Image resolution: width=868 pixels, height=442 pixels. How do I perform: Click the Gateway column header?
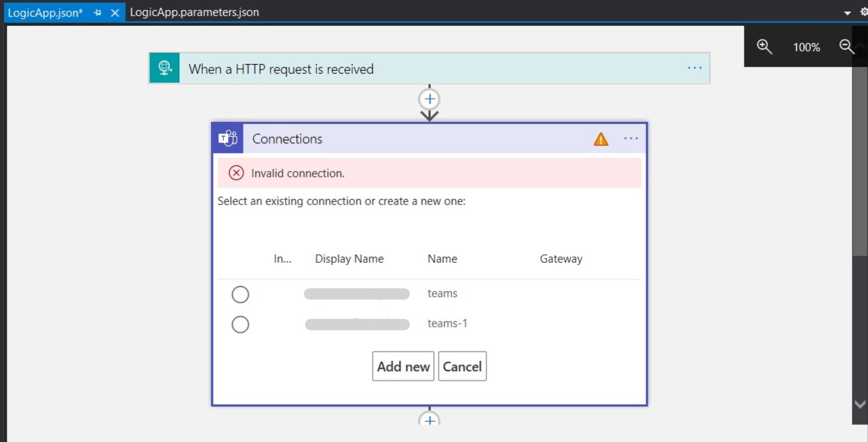point(561,259)
